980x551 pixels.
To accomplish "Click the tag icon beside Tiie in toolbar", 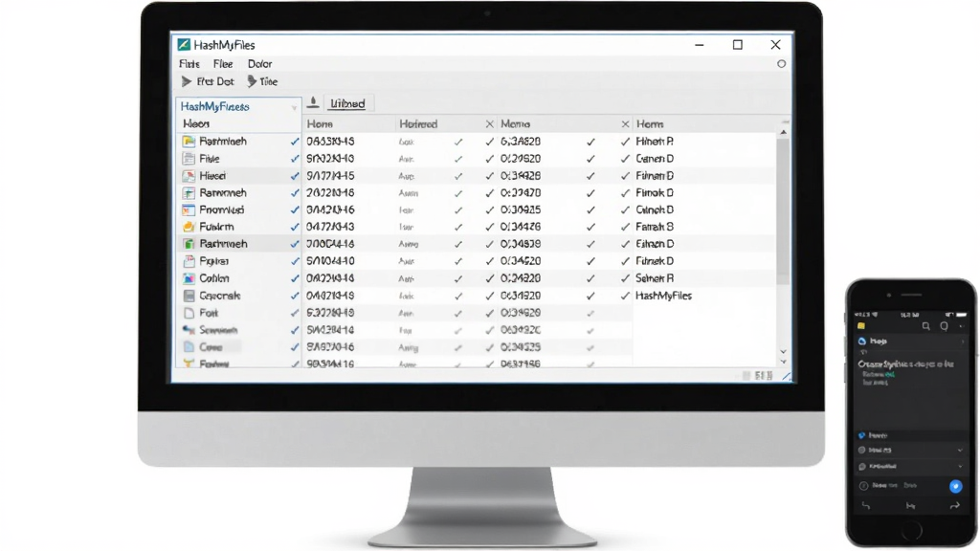I will pyautogui.click(x=252, y=81).
